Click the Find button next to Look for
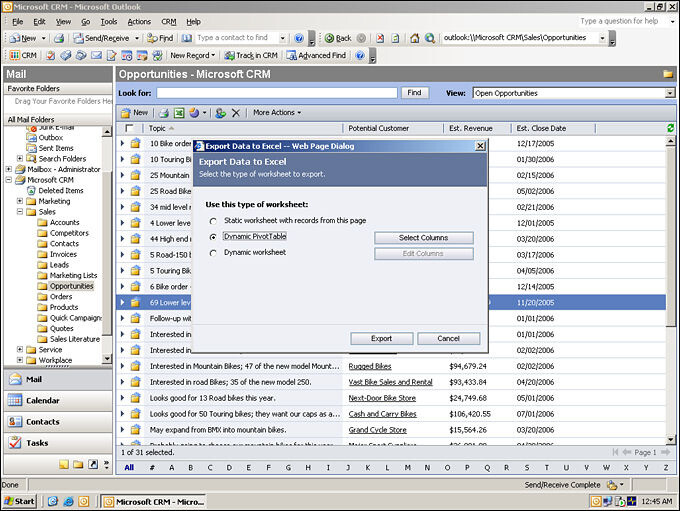Image resolution: width=680 pixels, height=511 pixels. point(414,93)
